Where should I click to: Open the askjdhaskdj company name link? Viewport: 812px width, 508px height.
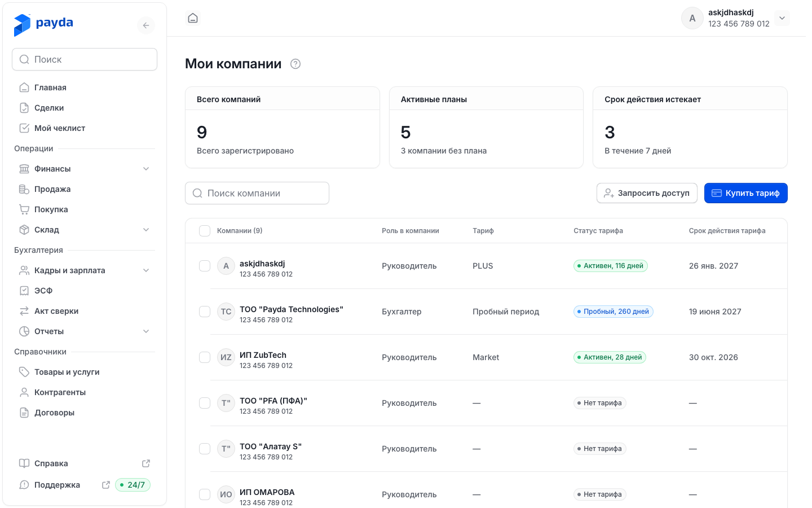(x=262, y=264)
